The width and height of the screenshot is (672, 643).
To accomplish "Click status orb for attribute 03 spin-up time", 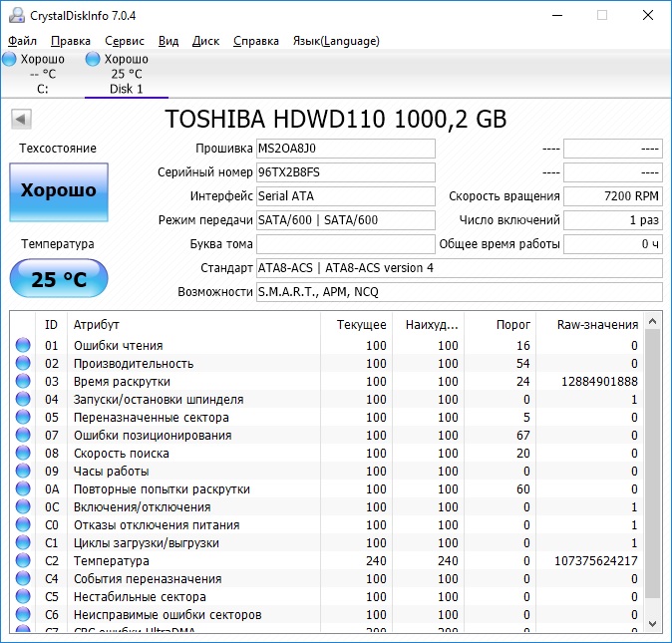I will (x=23, y=382).
